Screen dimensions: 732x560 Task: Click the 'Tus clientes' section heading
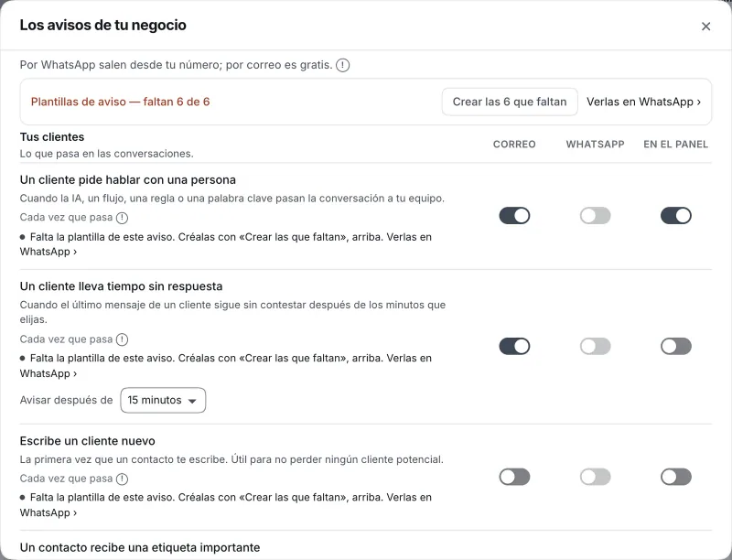[52, 136]
